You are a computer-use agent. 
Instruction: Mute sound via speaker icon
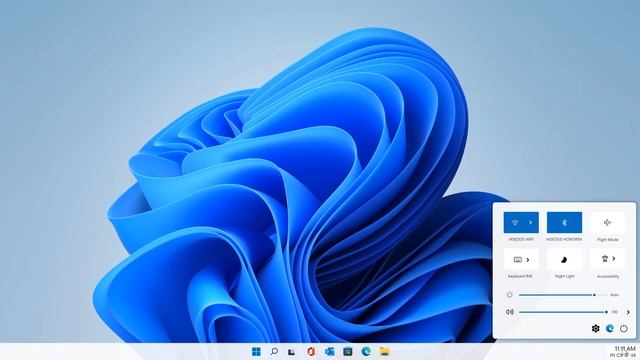(510, 312)
